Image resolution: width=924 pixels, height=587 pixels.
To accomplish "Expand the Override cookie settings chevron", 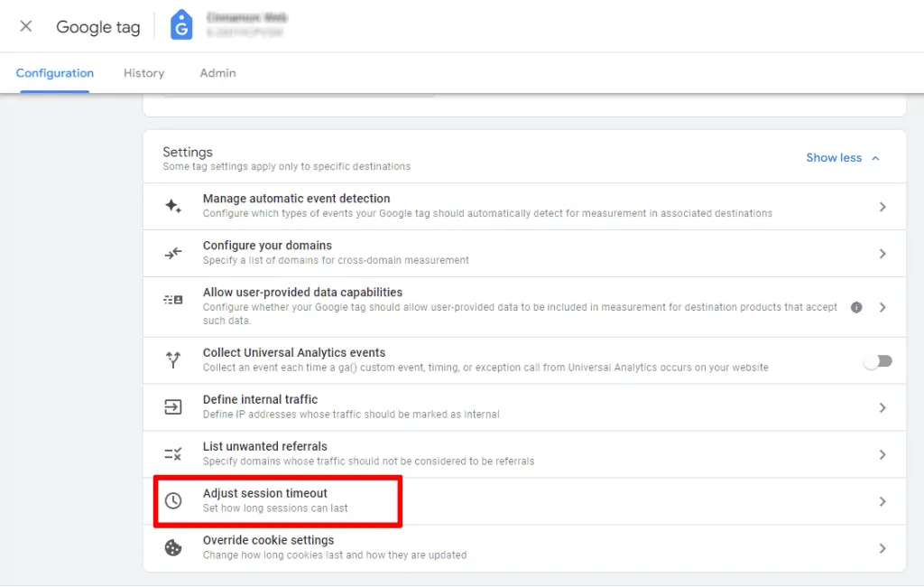I will pyautogui.click(x=882, y=548).
